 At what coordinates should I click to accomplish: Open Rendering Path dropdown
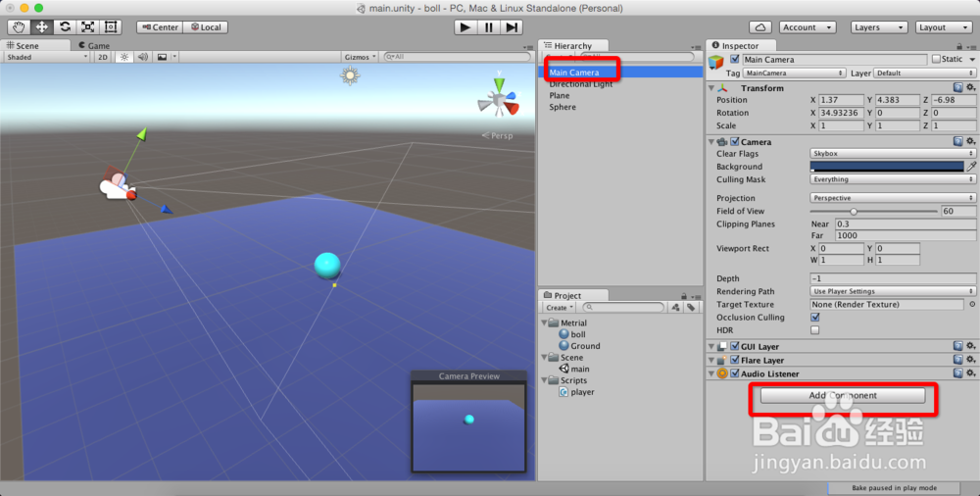point(893,291)
